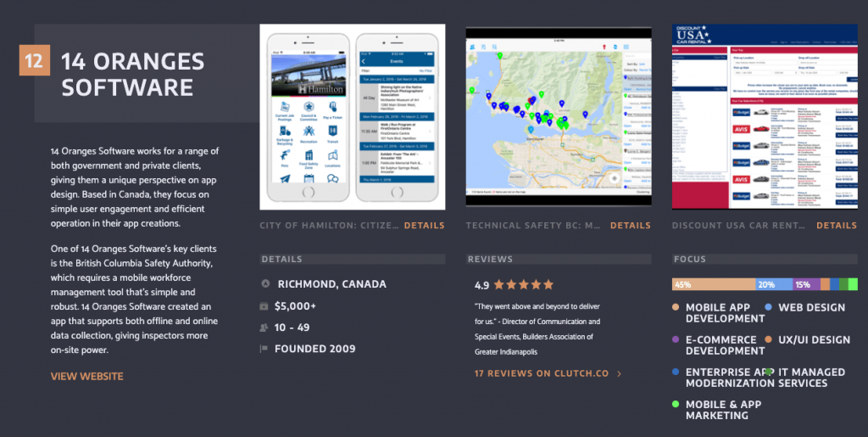Open the Technical Safety BC map thumbnail

coord(559,117)
